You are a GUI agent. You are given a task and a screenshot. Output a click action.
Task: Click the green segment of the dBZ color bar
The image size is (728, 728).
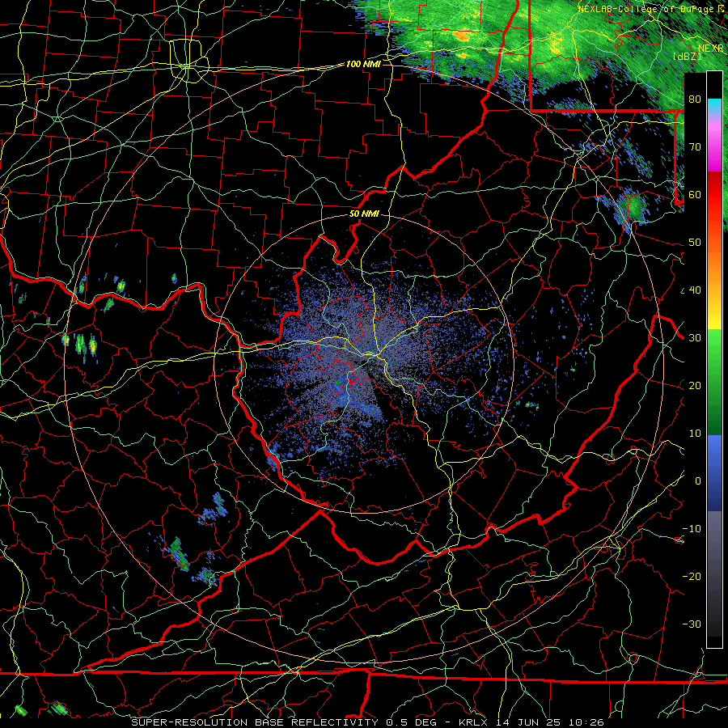(714, 382)
